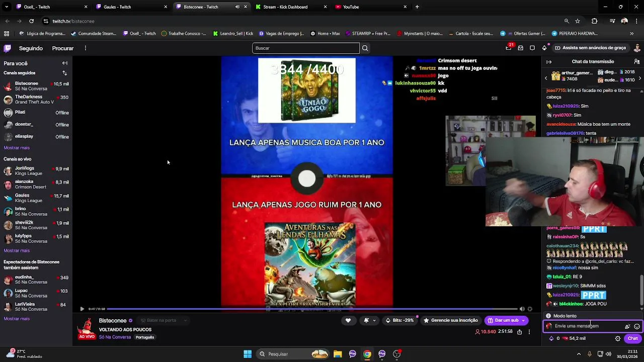The height and width of the screenshot is (362, 644).
Task: Click Assista sem anúncios de graça button
Action: click(590, 48)
